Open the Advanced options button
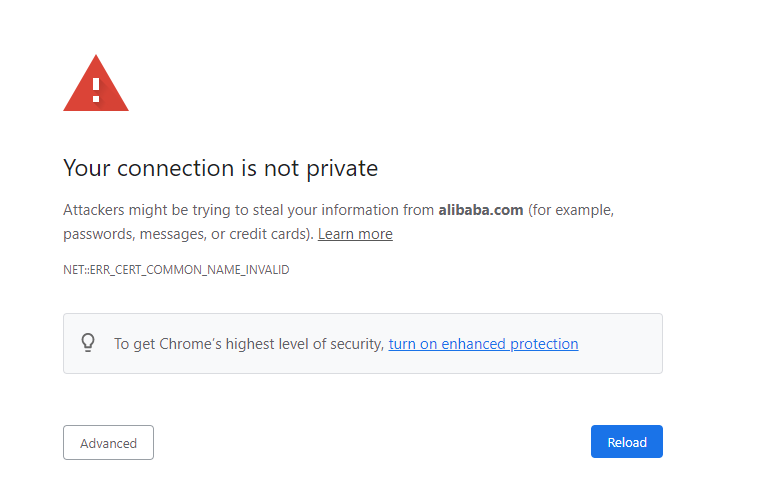The image size is (769, 495). click(x=108, y=443)
